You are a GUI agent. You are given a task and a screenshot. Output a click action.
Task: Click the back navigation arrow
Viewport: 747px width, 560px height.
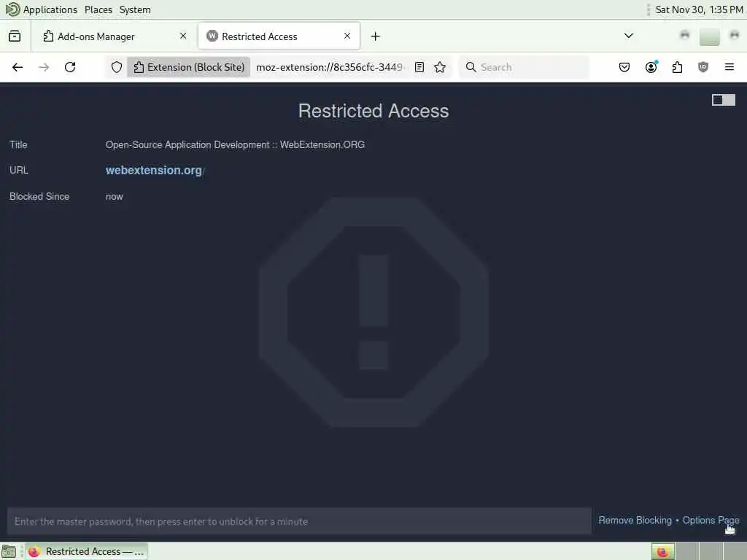[18, 67]
